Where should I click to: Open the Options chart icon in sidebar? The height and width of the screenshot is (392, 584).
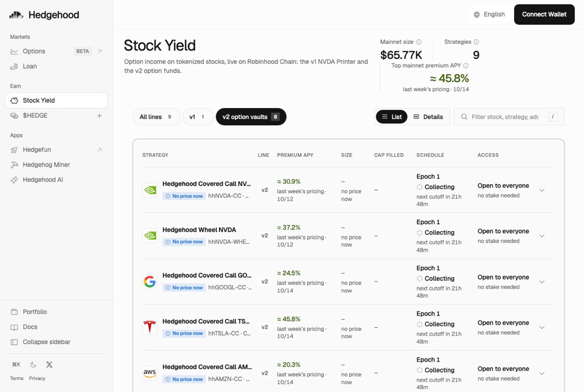[14, 51]
